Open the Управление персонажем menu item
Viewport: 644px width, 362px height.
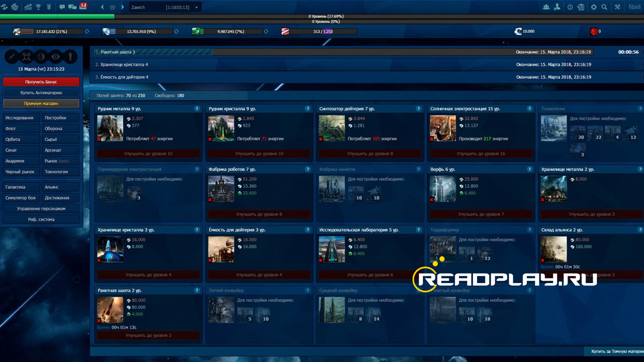click(x=41, y=209)
